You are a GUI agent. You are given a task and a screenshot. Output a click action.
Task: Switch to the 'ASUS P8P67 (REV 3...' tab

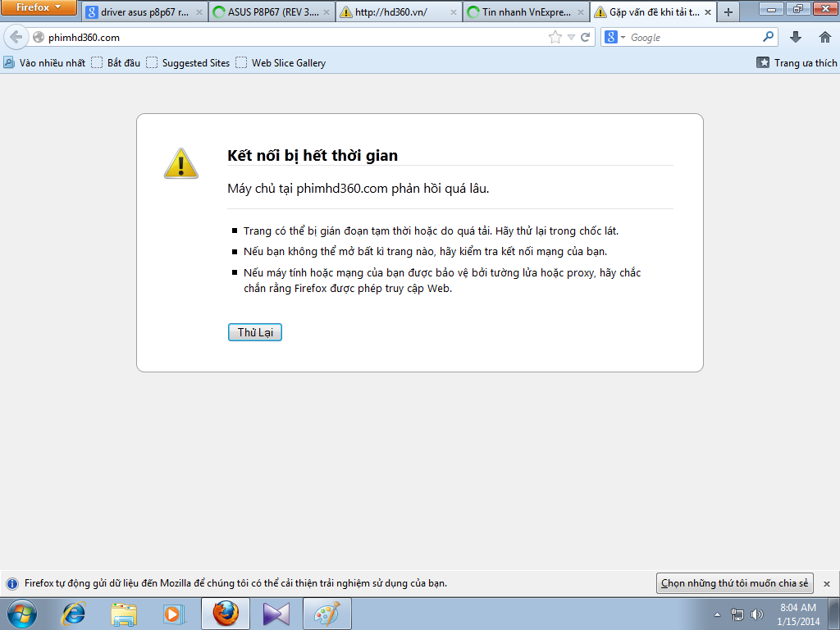272,11
